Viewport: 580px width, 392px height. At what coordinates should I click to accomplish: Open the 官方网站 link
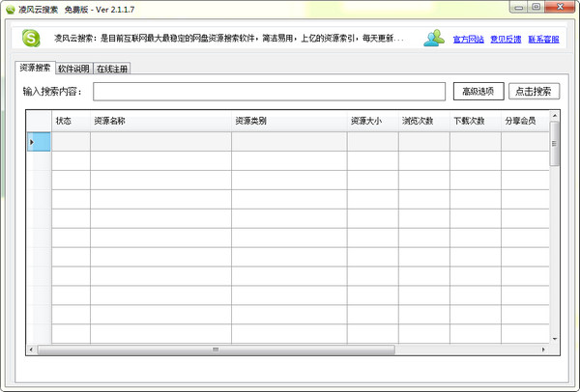[x=468, y=40]
